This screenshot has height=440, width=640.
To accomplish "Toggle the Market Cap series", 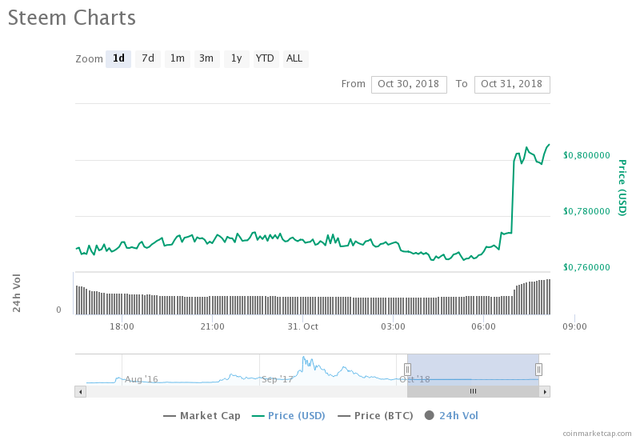I will tap(202, 416).
